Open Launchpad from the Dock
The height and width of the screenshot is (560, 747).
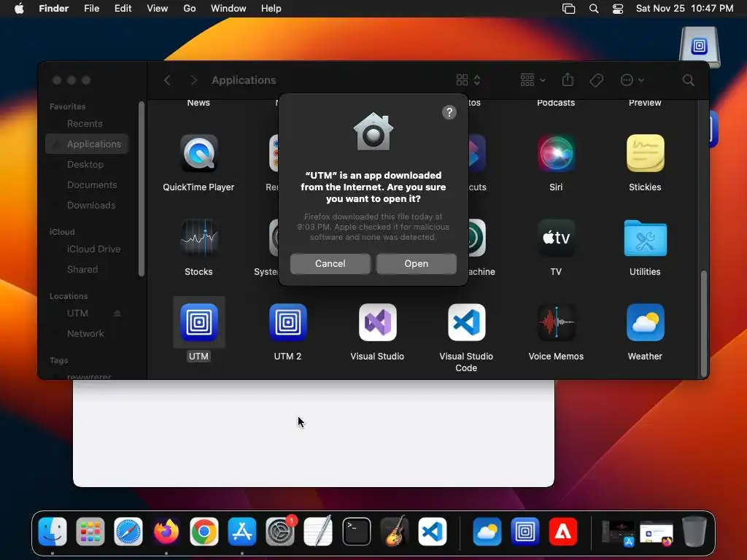pyautogui.click(x=90, y=532)
